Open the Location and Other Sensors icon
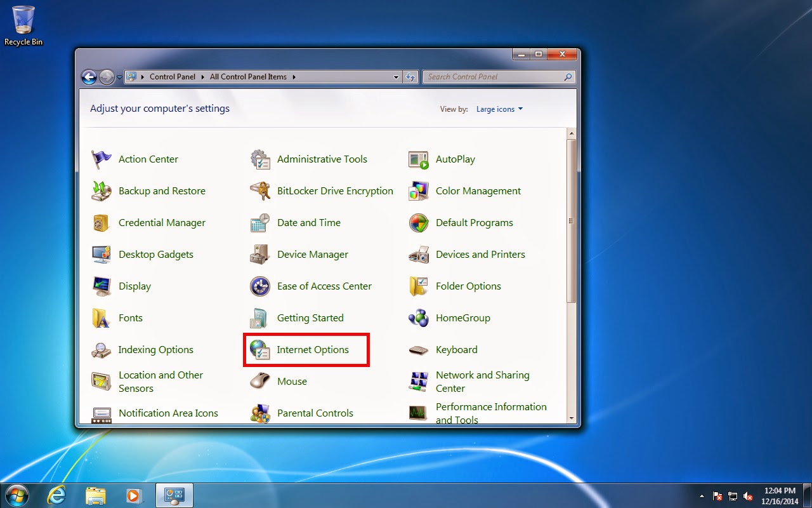The height and width of the screenshot is (508, 812). (101, 382)
